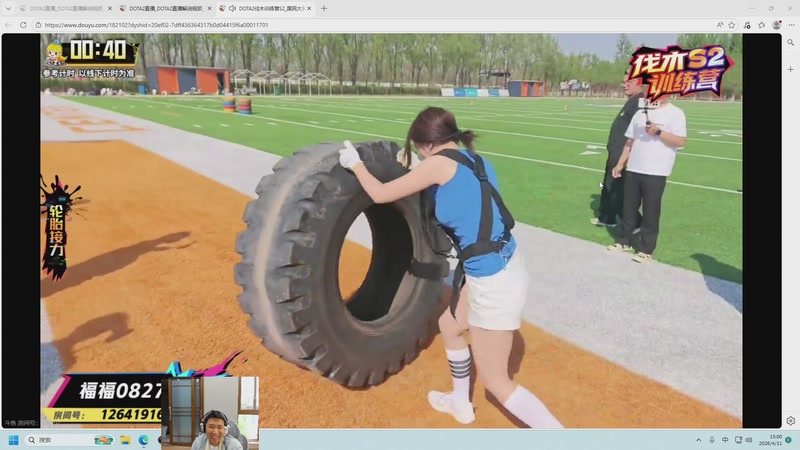Screen dimensions: 800x450
Task: Switch to the first DOTA2直播 tab
Action: click(65, 8)
